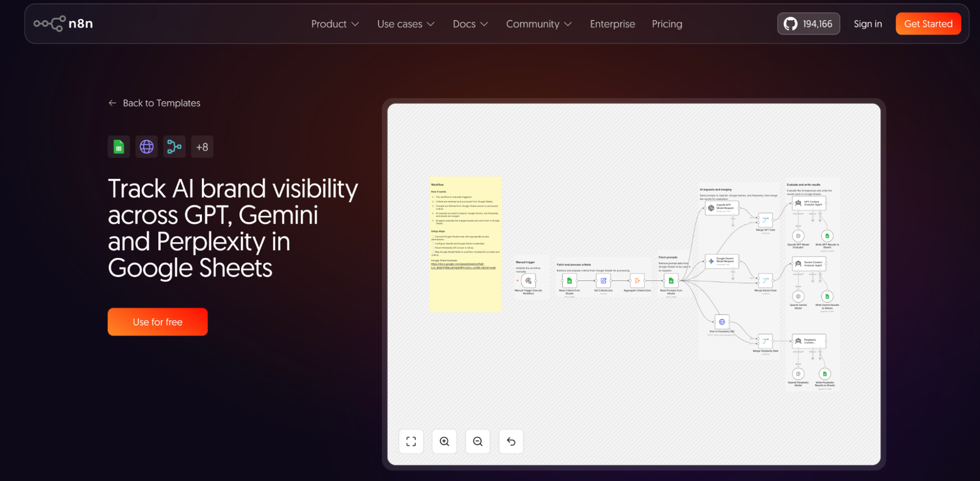Reset the workflow canvas zoom
This screenshot has height=481, width=980.
click(511, 441)
